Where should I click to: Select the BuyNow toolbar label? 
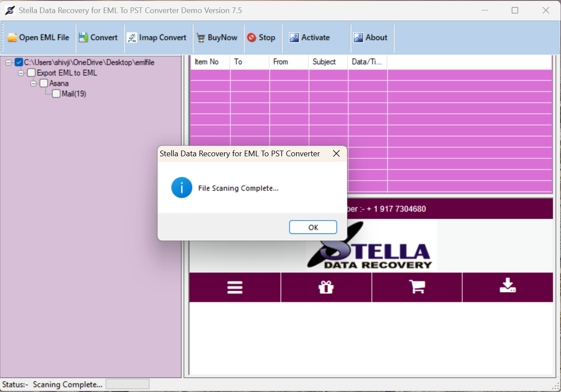[x=223, y=38]
